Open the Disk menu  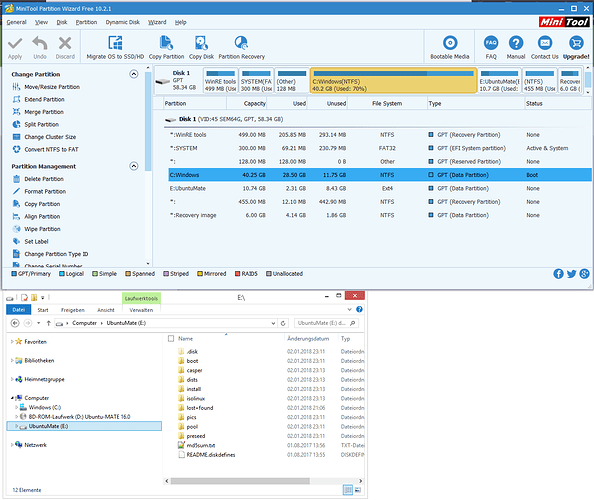coord(62,22)
